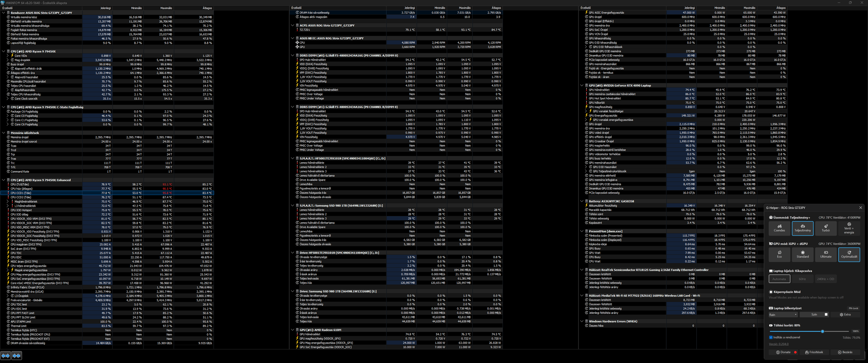Click the fan icon of the CPU RPM row

click(x=297, y=43)
